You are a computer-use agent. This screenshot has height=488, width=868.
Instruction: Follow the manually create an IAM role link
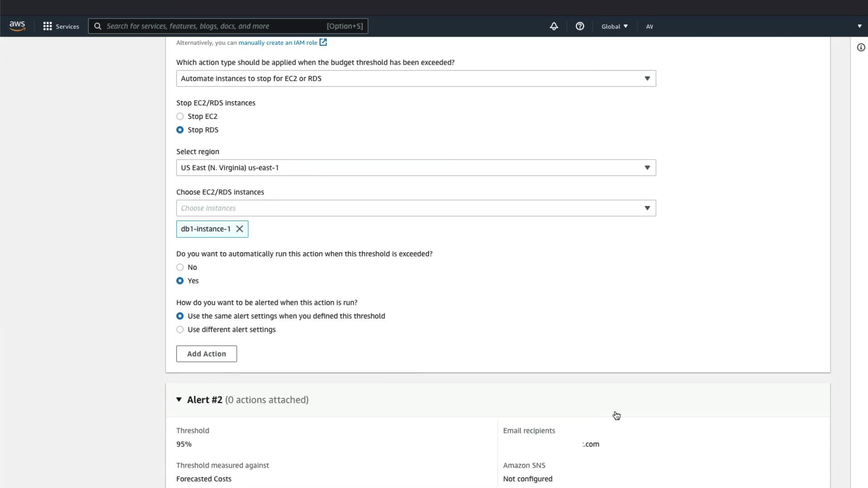(278, 43)
